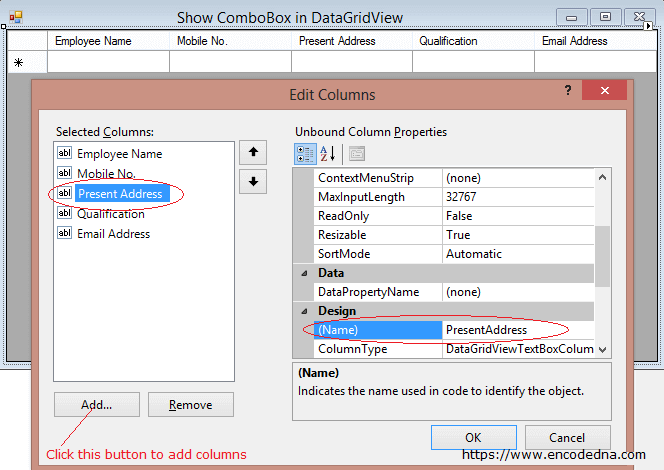Edit the (Name) value PresentAddress
The width and height of the screenshot is (664, 470).
click(518, 330)
